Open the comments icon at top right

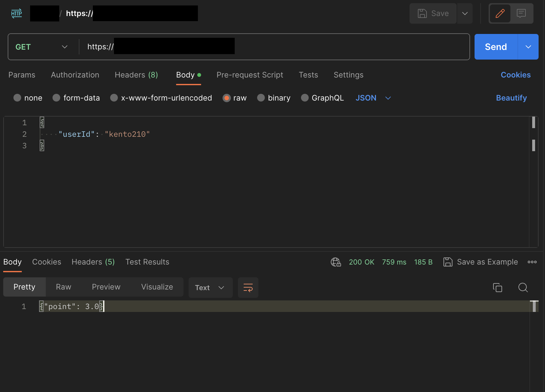521,13
